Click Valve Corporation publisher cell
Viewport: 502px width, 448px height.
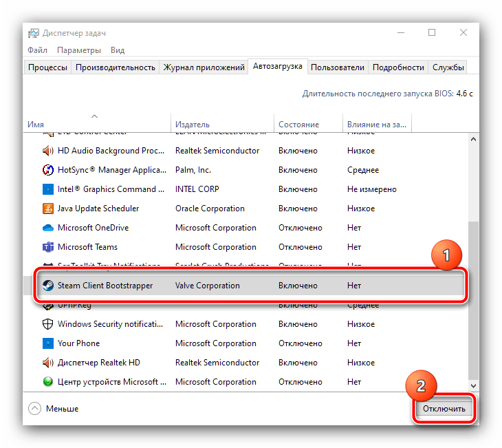tap(207, 285)
